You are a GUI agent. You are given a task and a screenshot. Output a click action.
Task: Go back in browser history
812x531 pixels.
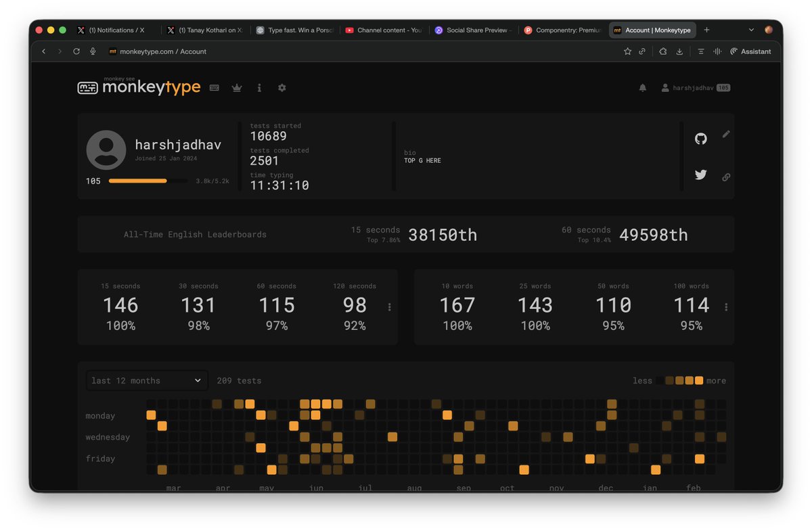click(x=44, y=51)
